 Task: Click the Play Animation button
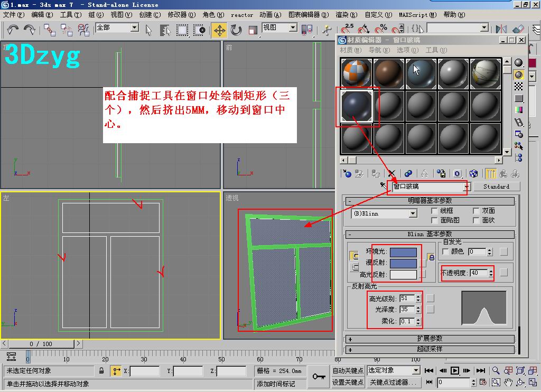pyautogui.click(x=455, y=370)
